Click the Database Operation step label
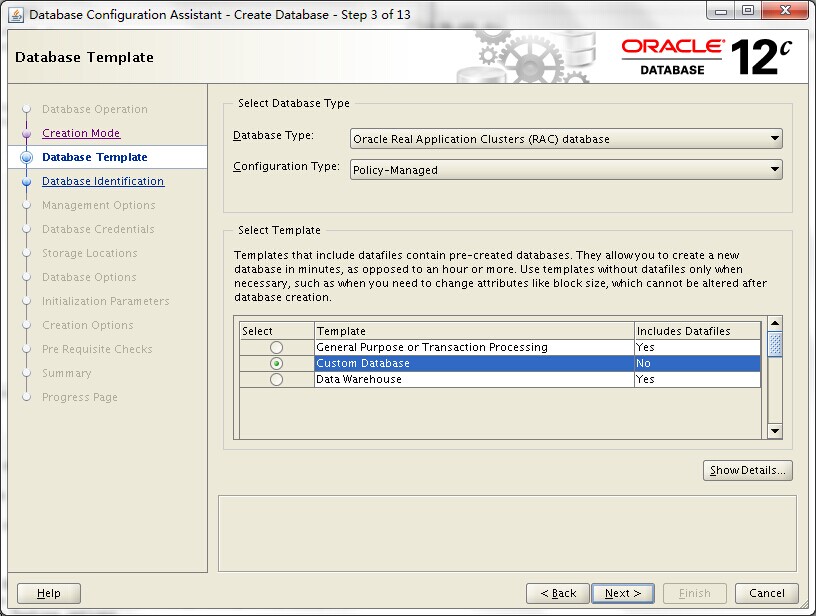This screenshot has height=616, width=816. pyautogui.click(x=95, y=109)
